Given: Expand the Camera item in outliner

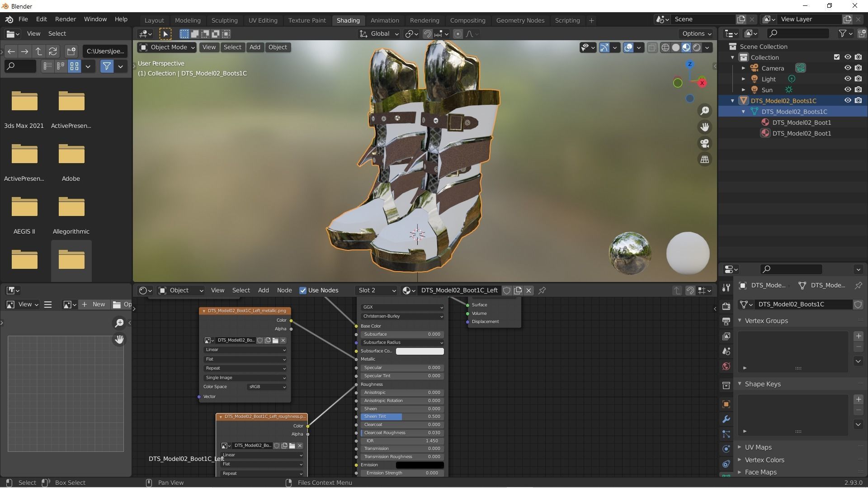Looking at the screenshot, I should pos(744,68).
